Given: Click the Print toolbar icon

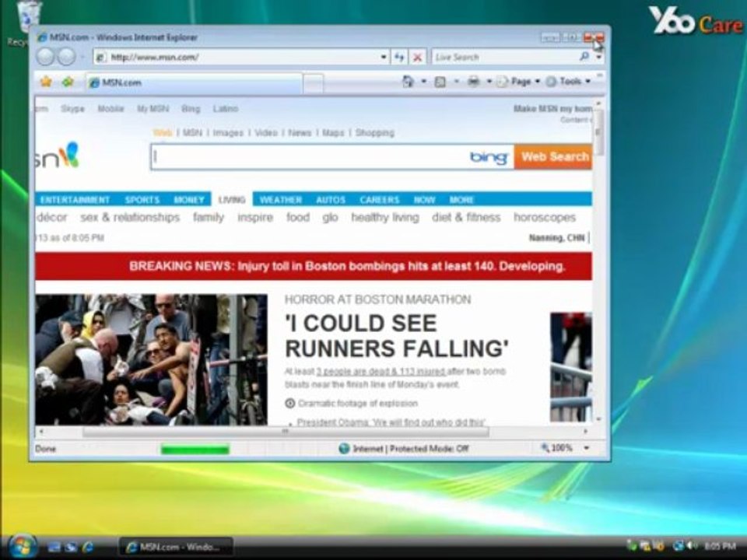Looking at the screenshot, I should point(473,82).
